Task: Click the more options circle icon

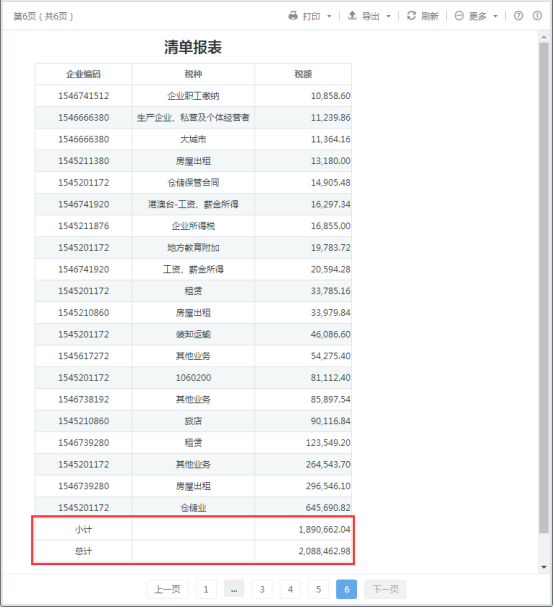Action: point(459,16)
